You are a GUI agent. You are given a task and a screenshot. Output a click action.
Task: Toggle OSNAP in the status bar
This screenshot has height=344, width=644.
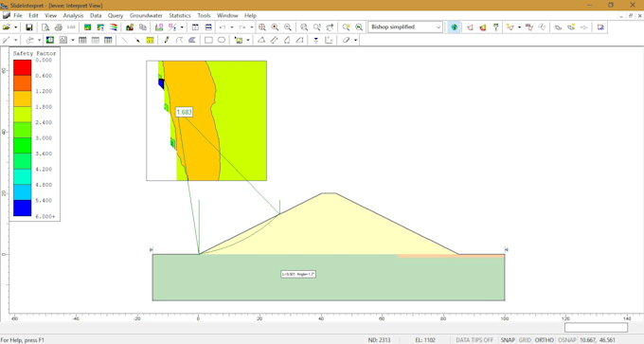(x=566, y=340)
